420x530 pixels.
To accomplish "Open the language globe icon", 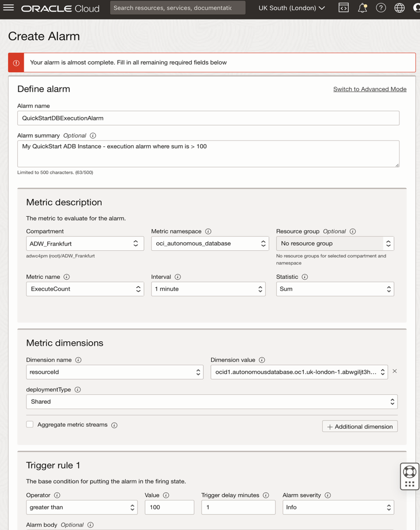I will (x=399, y=8).
